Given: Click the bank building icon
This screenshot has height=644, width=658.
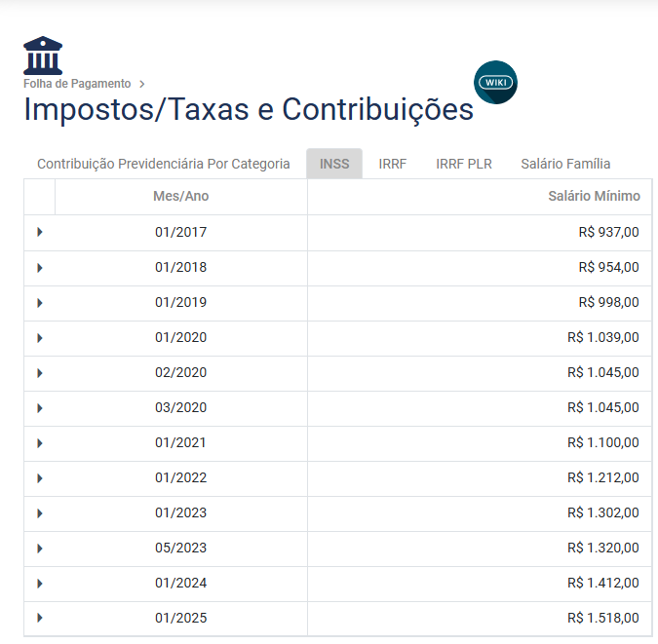Looking at the screenshot, I should point(43,57).
